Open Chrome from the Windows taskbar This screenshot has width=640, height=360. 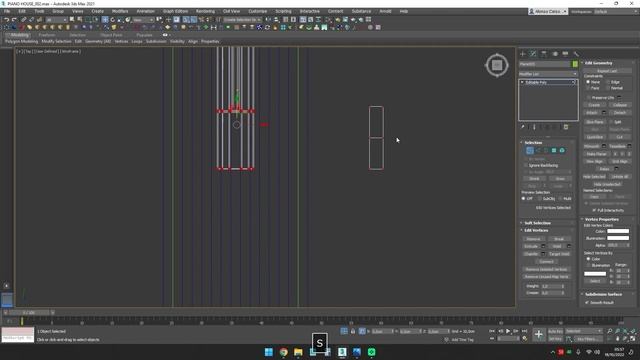(x=283, y=352)
